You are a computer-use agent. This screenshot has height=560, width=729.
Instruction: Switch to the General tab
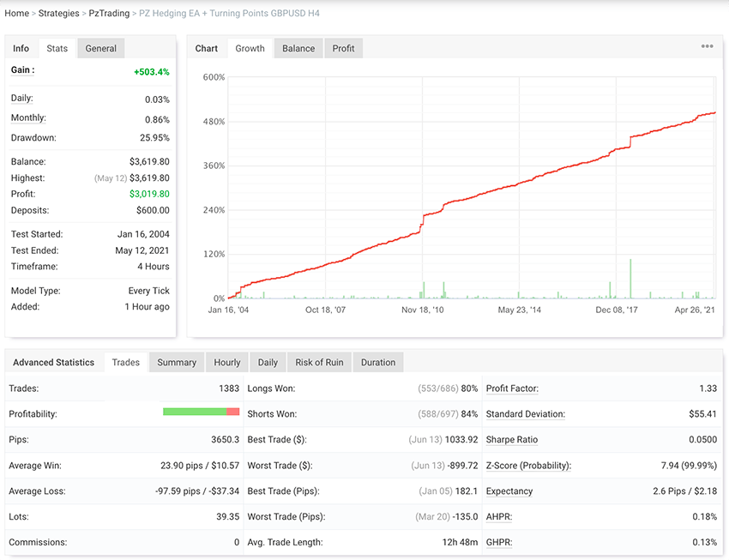[101, 48]
